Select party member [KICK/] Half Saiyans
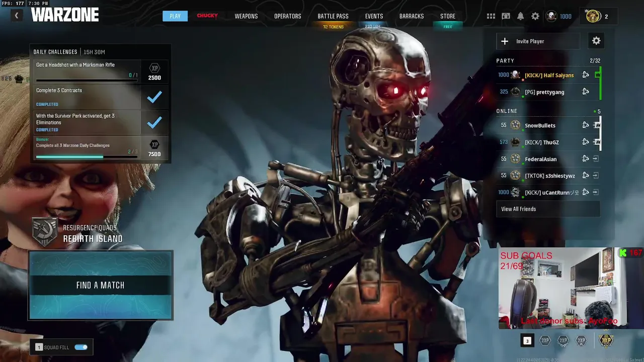The height and width of the screenshot is (362, 644). (548, 75)
